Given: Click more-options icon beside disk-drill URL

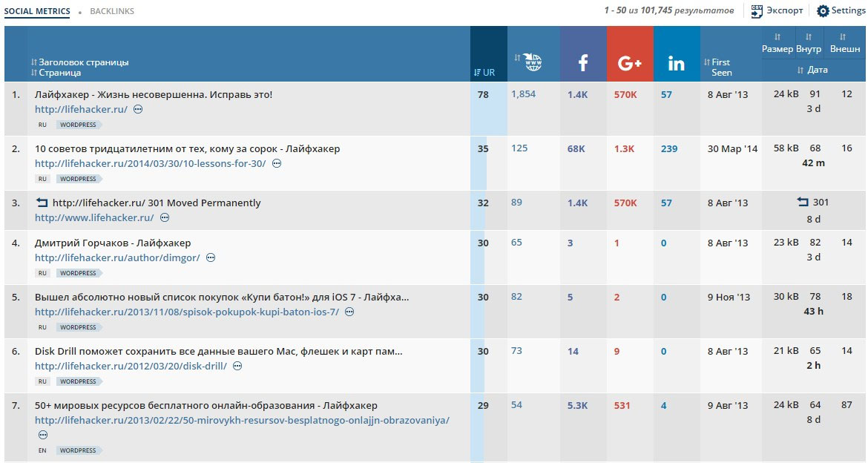Looking at the screenshot, I should click(237, 366).
